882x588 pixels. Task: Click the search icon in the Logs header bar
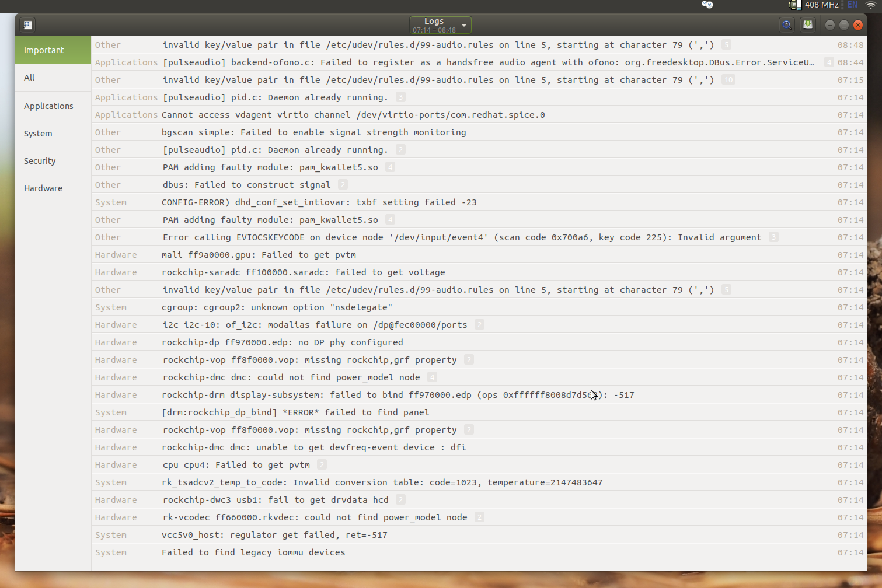(786, 25)
